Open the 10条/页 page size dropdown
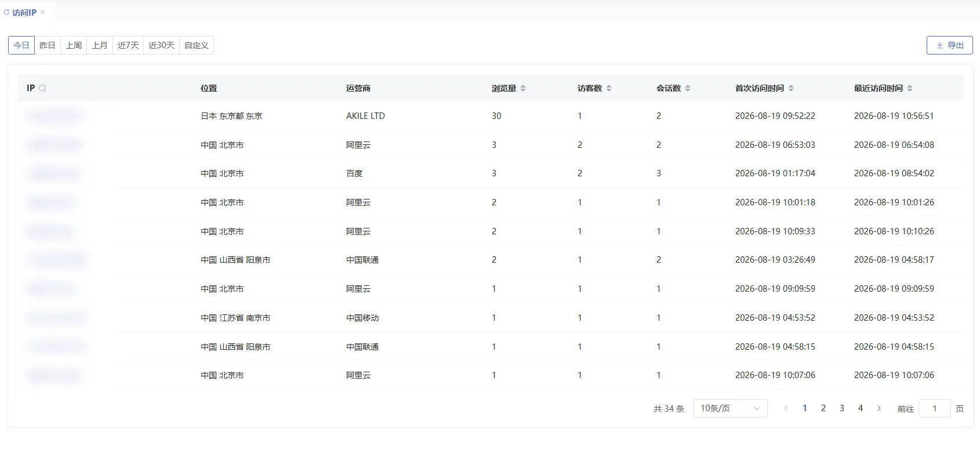Viewport: 980px width, 450px height. tap(731, 408)
